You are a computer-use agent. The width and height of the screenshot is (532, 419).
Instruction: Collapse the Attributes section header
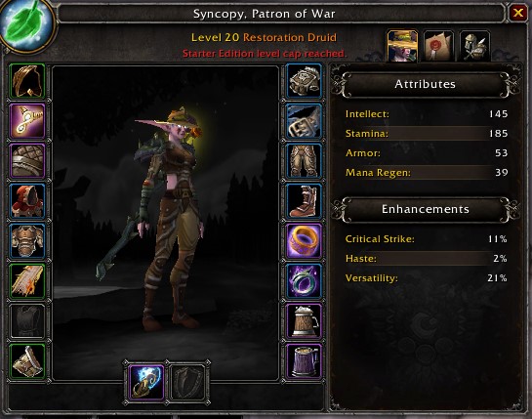(x=426, y=84)
